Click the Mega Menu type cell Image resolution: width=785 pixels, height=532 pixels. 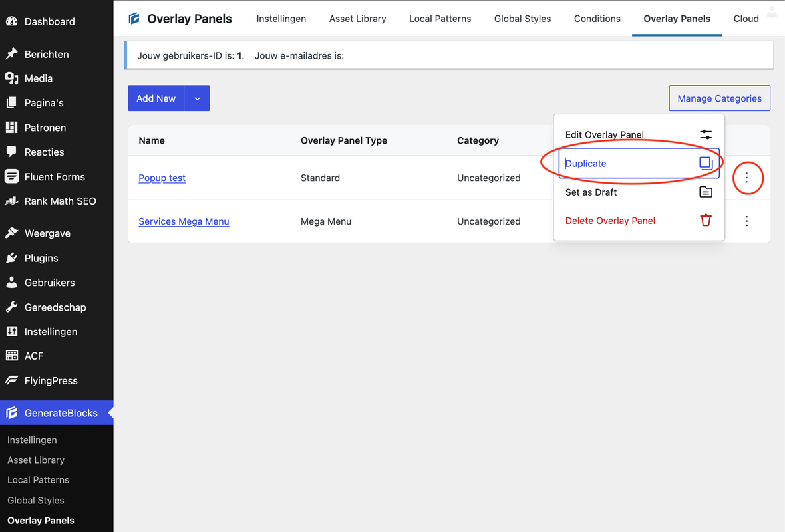coord(326,221)
